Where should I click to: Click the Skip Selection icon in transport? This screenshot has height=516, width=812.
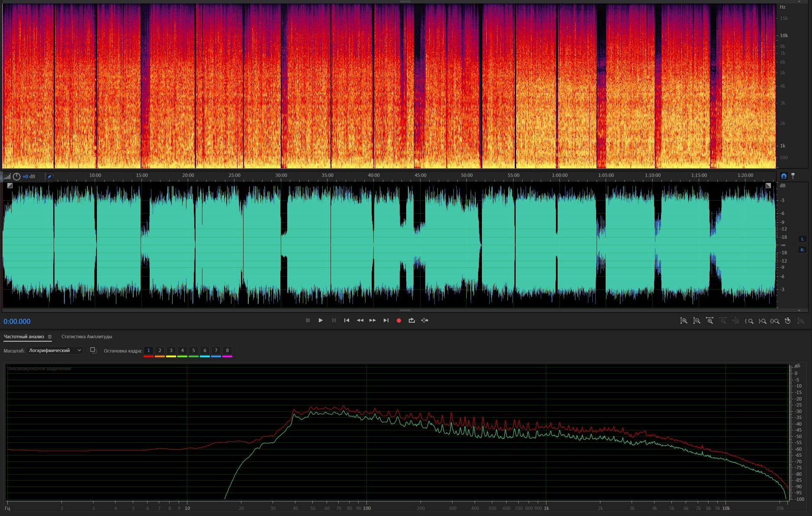tap(425, 320)
